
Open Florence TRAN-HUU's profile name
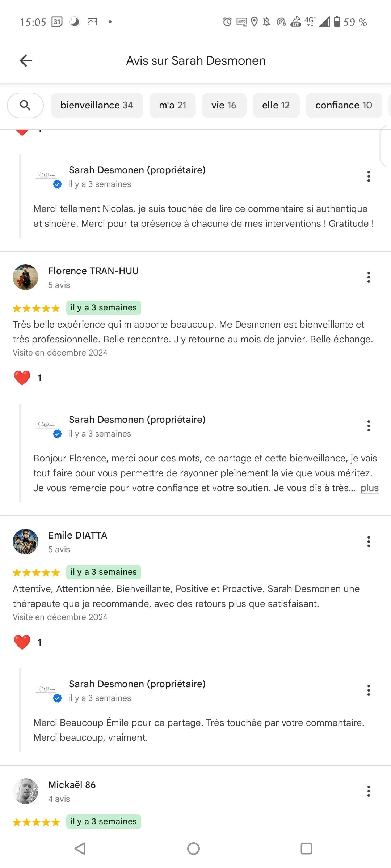[x=93, y=271]
